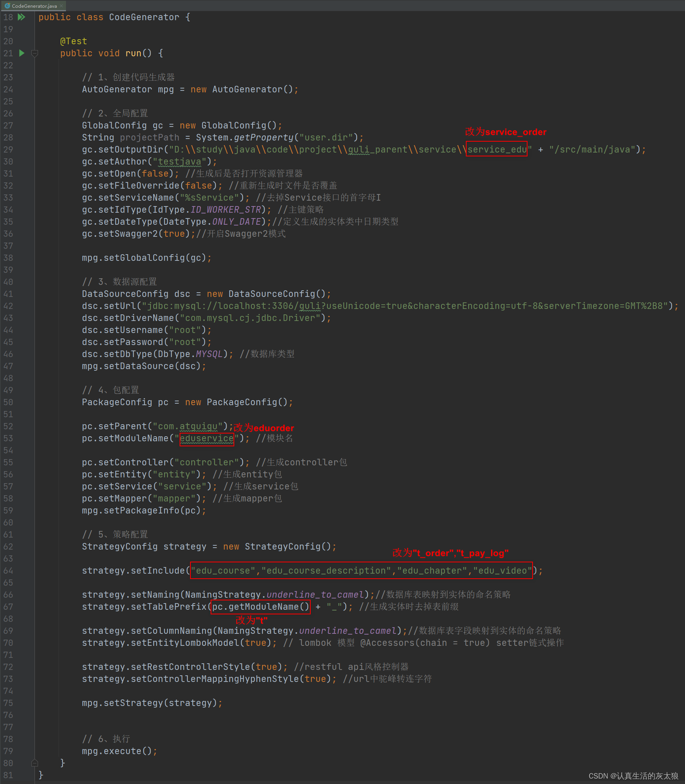685x784 pixels.
Task: Run the run() test method gutter icon
Action: coord(22,53)
